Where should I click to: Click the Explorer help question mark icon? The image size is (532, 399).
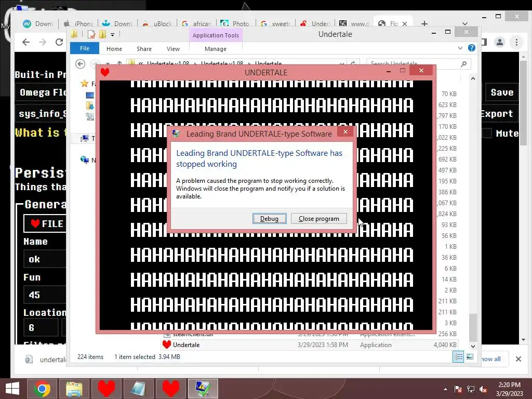click(x=471, y=48)
